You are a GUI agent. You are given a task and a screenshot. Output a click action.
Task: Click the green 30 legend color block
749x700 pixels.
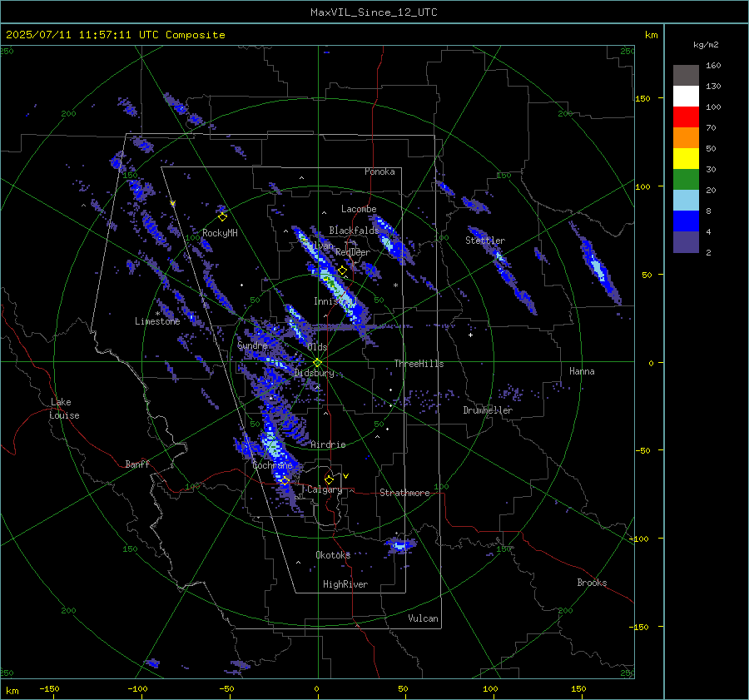(x=686, y=179)
